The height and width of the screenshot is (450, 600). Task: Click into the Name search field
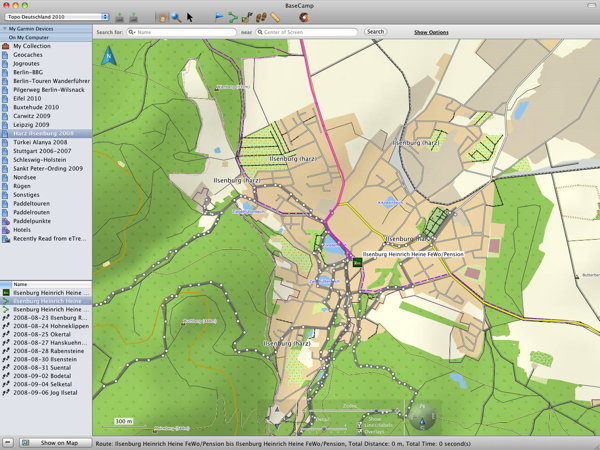click(181, 32)
